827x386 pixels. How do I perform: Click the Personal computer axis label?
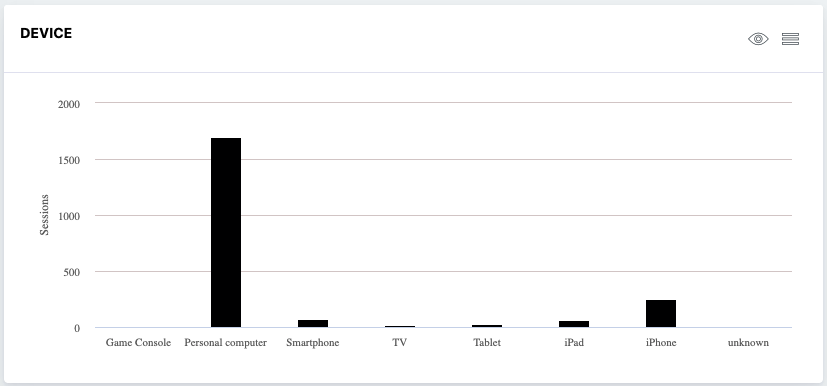point(226,343)
